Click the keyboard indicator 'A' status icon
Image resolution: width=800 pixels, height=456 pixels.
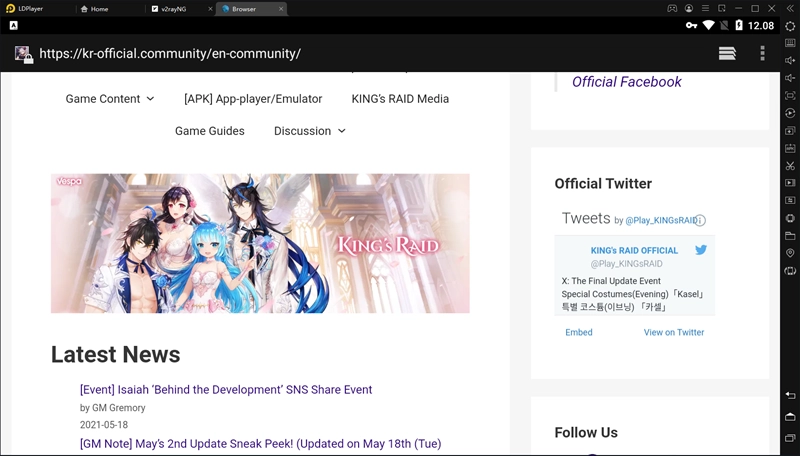(x=14, y=25)
